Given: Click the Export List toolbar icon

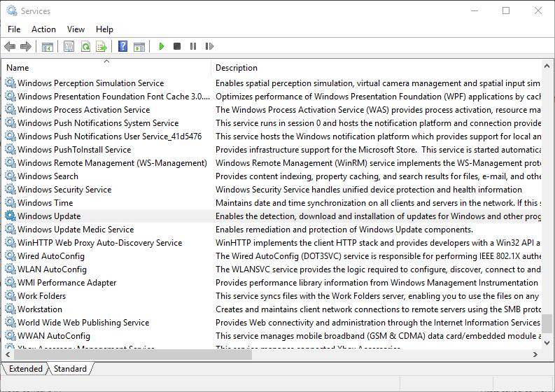Looking at the screenshot, I should pos(101,46).
